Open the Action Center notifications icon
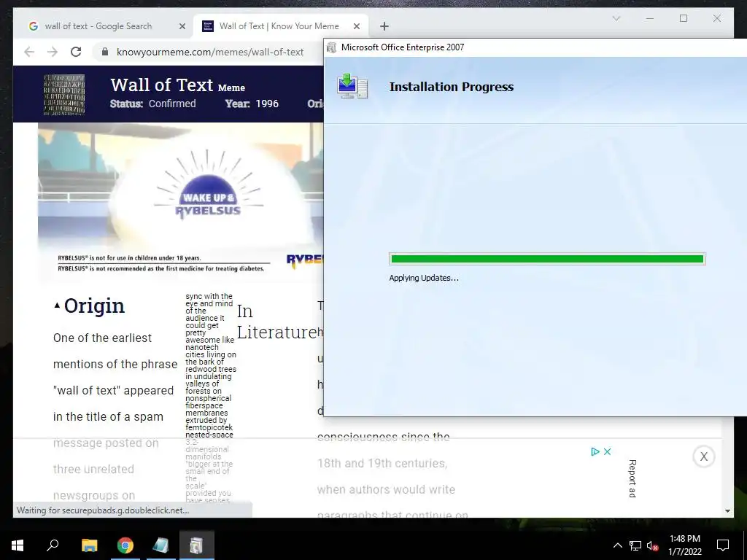747x560 pixels. click(x=723, y=545)
